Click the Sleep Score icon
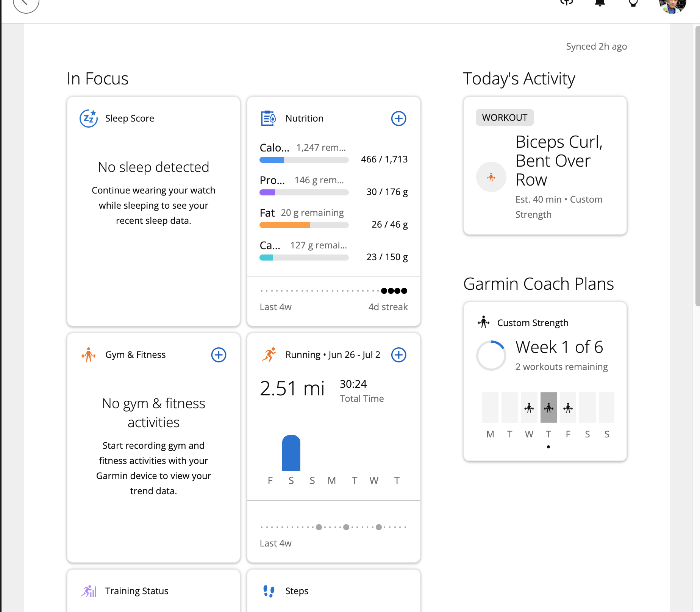The width and height of the screenshot is (700, 612). point(89,118)
